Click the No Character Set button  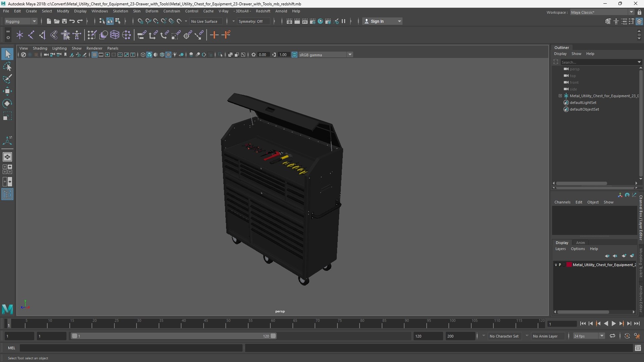click(x=504, y=336)
